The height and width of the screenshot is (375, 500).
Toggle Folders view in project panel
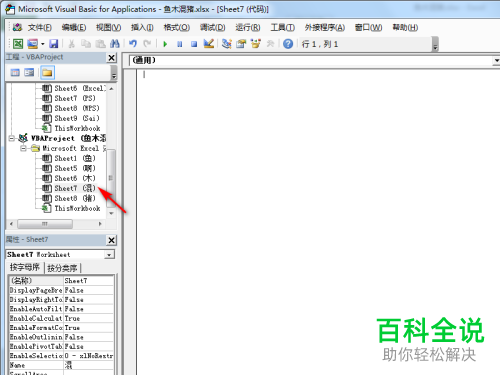[x=47, y=72]
